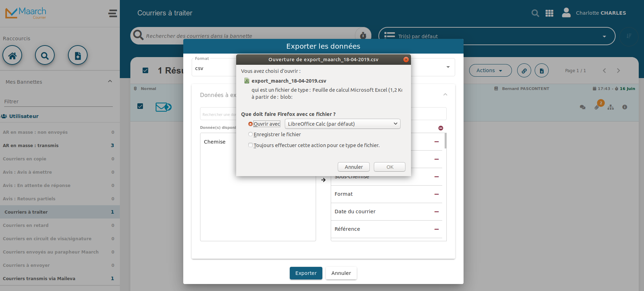Open the diffusion list sitemap icon
This screenshot has width=644, height=291.
pos(611,107)
